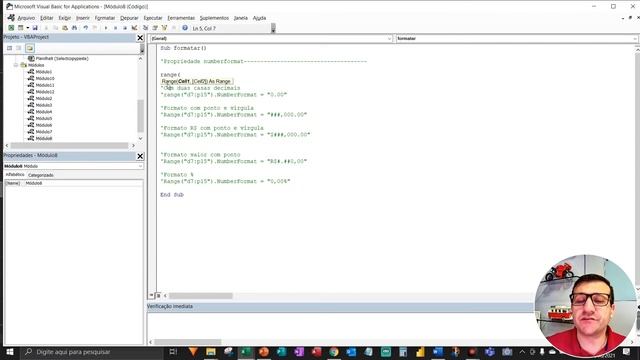Select Módulo10 in the project tree
This screenshot has height=360, width=640.
tap(45, 78)
